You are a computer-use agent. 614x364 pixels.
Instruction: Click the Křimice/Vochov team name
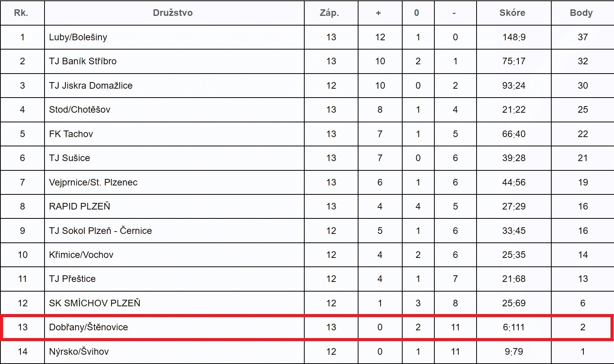[81, 255]
